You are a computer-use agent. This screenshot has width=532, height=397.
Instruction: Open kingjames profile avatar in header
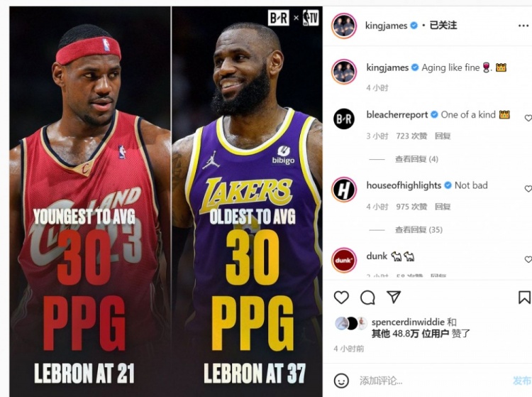click(344, 26)
